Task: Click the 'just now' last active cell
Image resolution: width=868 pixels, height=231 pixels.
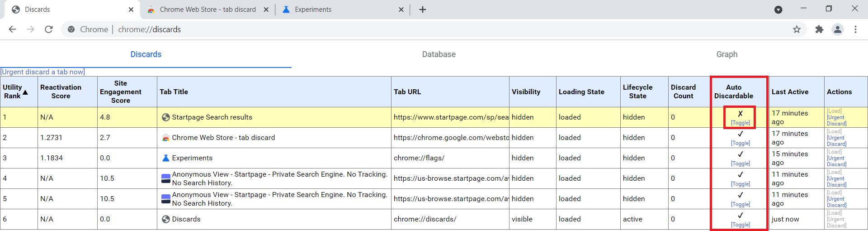Action: click(797, 219)
